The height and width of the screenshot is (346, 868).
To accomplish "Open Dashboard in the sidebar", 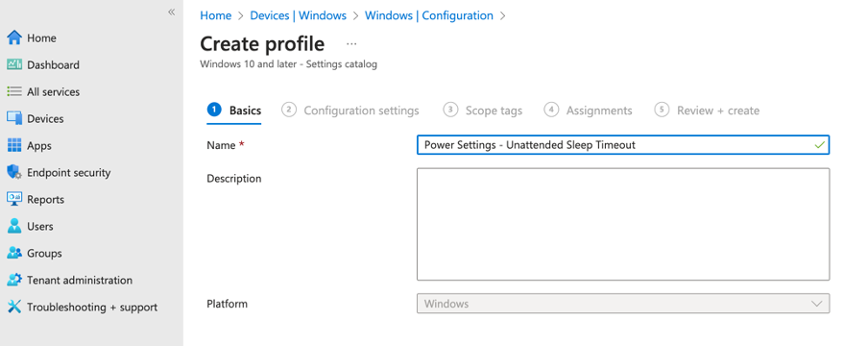I will pos(53,65).
